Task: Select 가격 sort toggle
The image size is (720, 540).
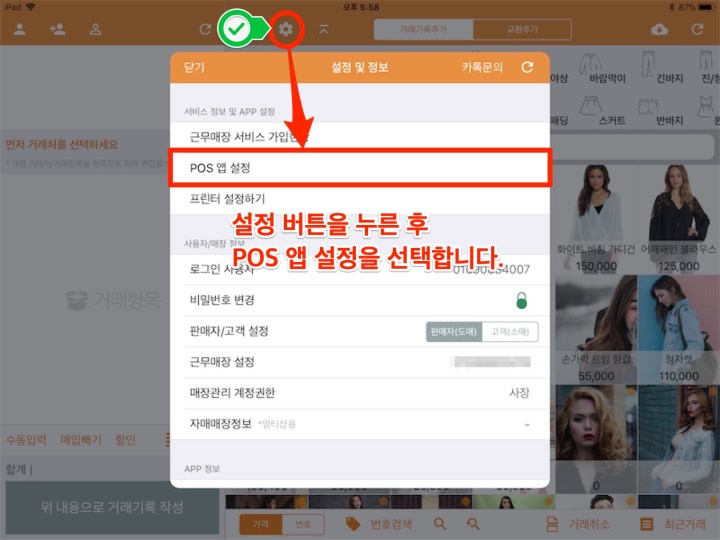Action: tap(260, 524)
